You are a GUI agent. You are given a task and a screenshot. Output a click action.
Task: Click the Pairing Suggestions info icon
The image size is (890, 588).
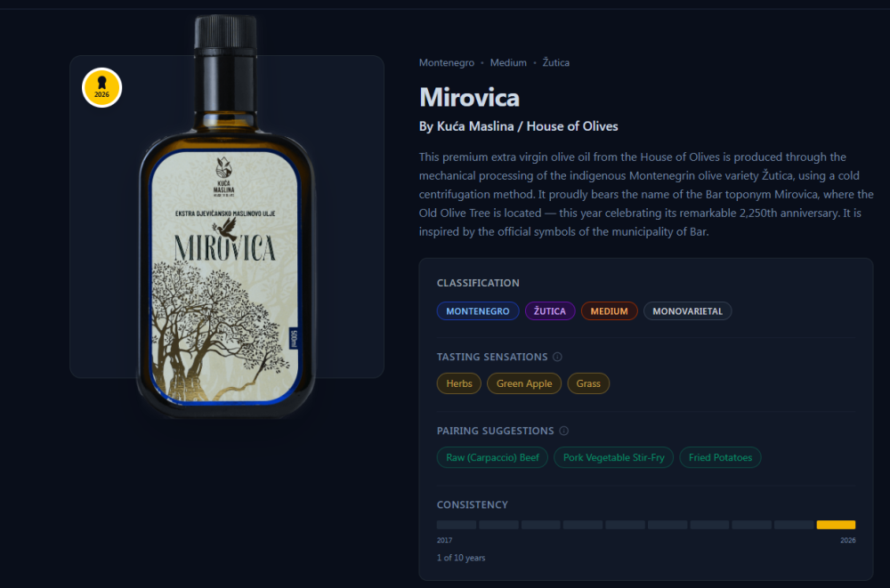[563, 431]
